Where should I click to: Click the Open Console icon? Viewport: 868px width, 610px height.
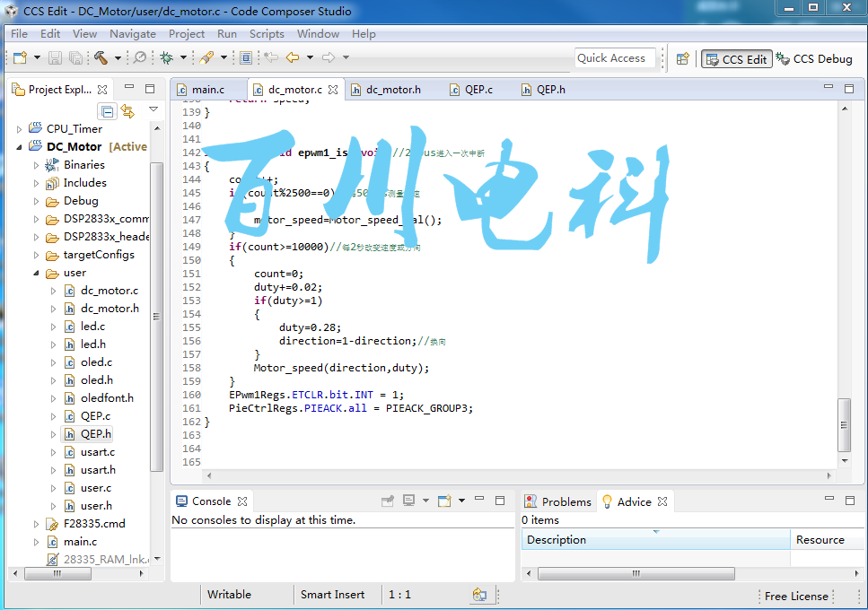coord(444,501)
